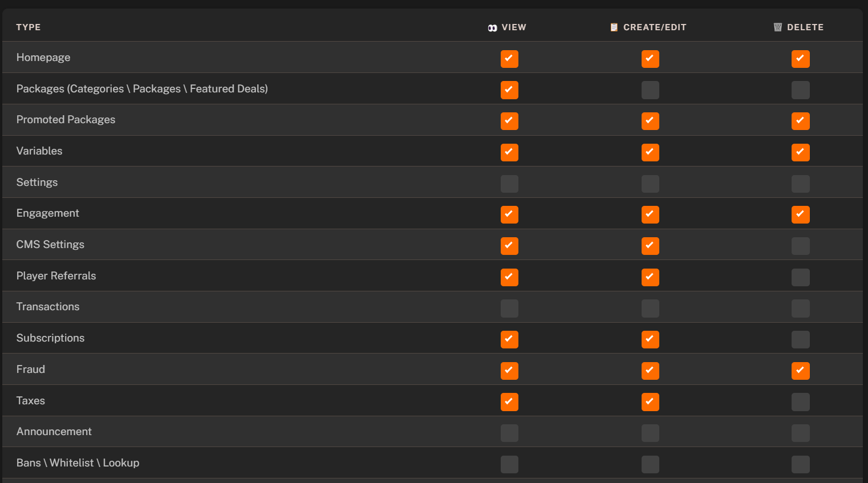Click the TYPE column header
868x483 pixels.
pyautogui.click(x=29, y=27)
